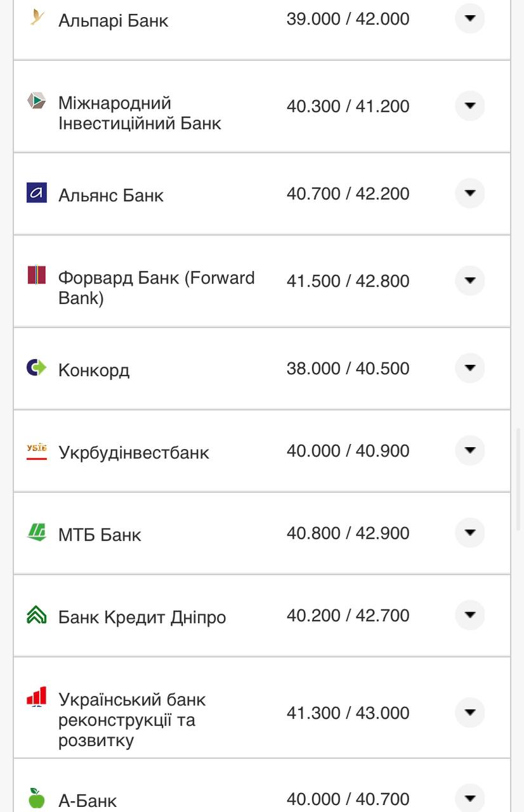This screenshot has height=812, width=524.
Task: Expand the Альпарі Банк rate details
Action: coord(470,18)
